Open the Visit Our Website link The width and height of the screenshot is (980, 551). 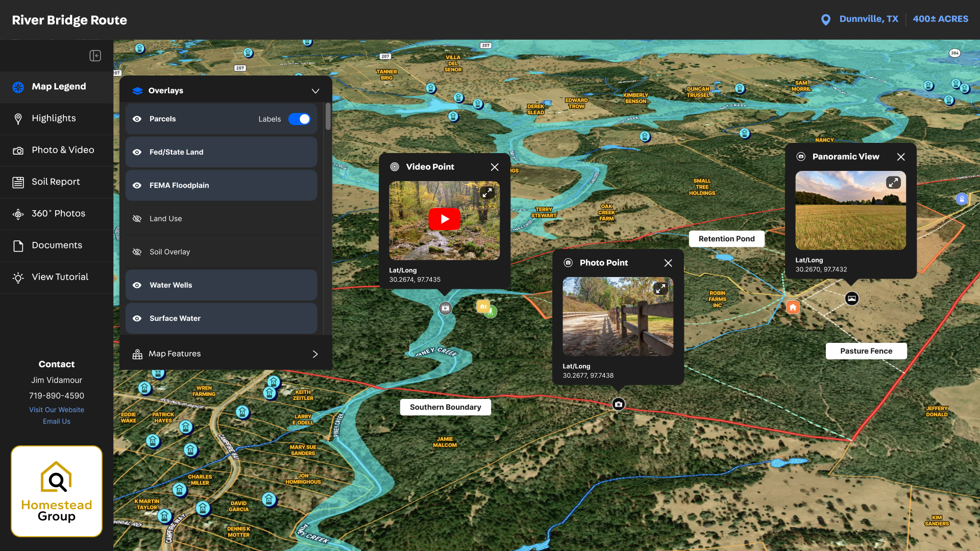[x=57, y=410]
